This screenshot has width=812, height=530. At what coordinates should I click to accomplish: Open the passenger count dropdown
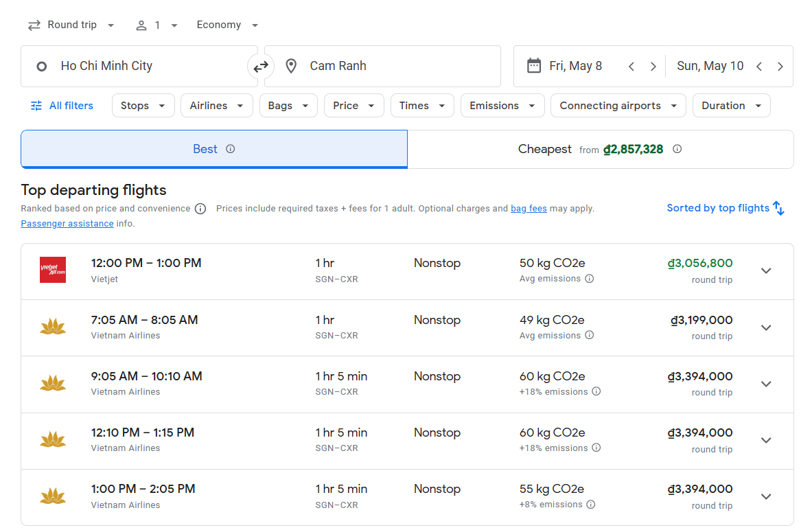tap(156, 25)
